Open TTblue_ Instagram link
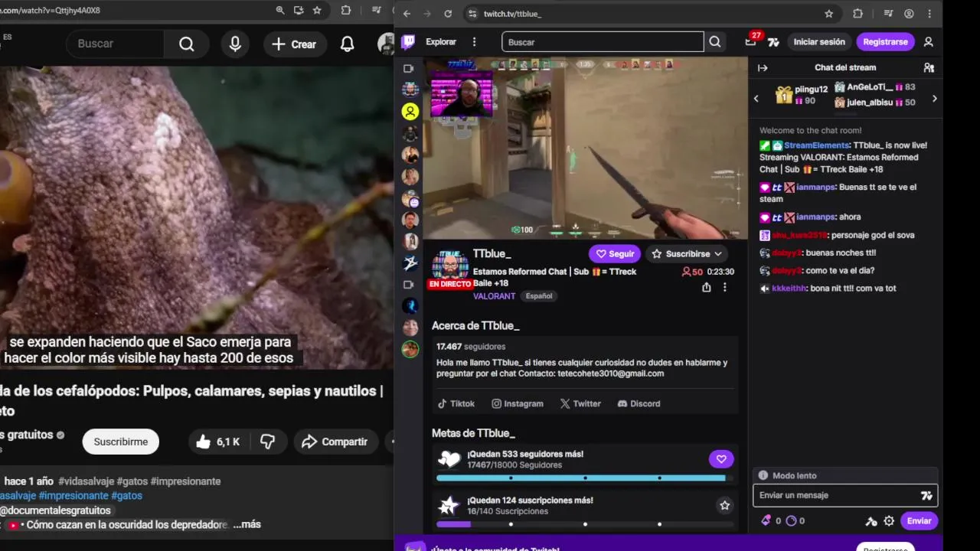 [x=518, y=403]
